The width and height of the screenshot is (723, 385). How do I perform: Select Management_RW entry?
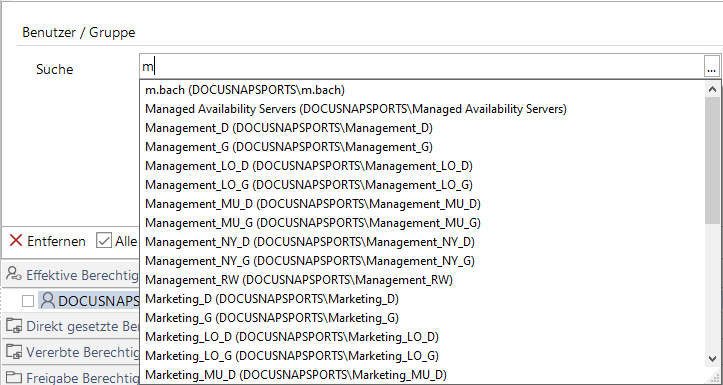point(298,279)
